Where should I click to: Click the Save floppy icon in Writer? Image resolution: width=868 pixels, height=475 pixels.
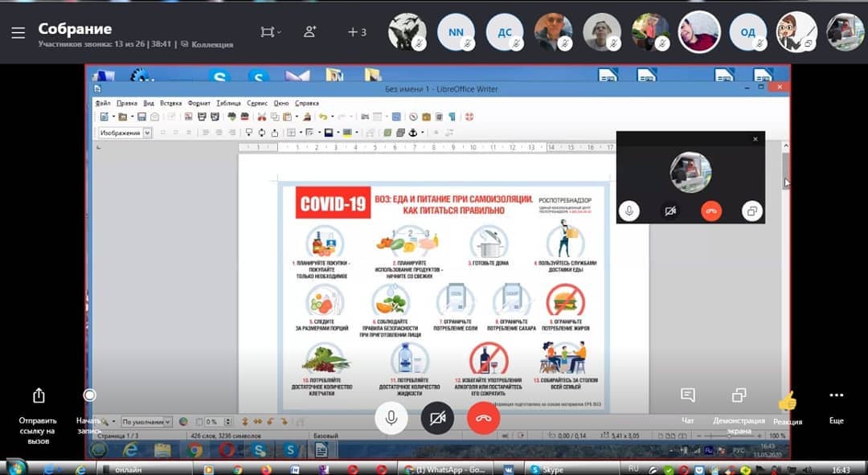tap(141, 117)
